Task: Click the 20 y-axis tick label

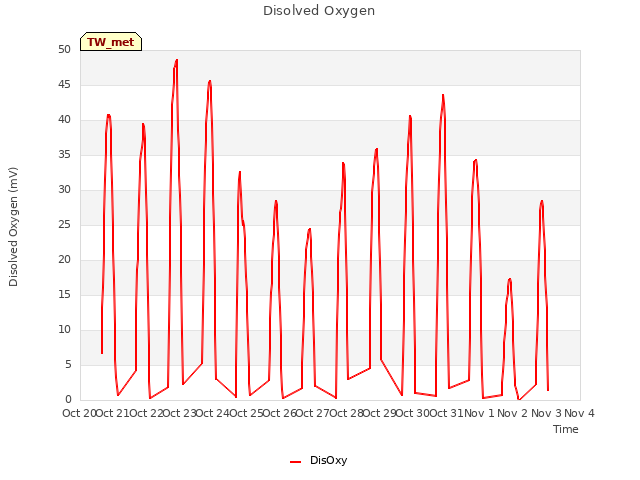Action: pyautogui.click(x=64, y=260)
